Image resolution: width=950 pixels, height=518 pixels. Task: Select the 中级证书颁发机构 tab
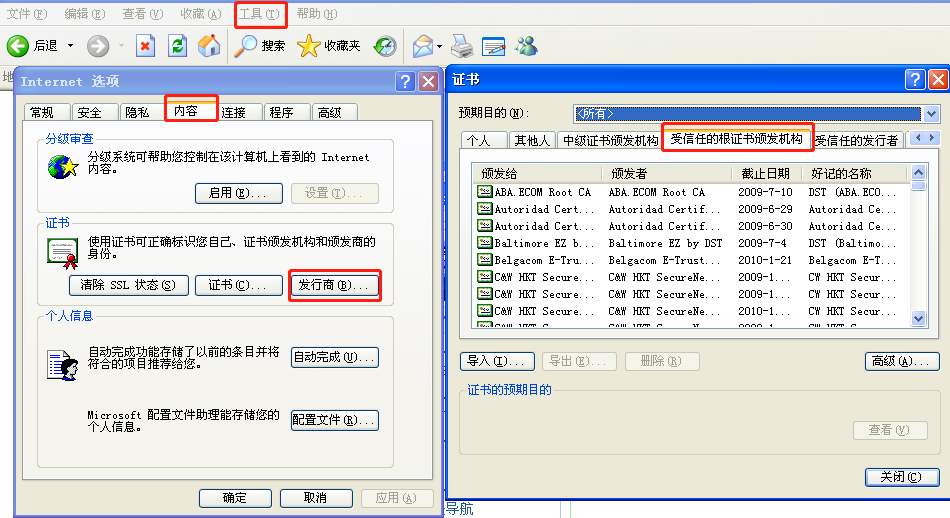tap(610, 141)
